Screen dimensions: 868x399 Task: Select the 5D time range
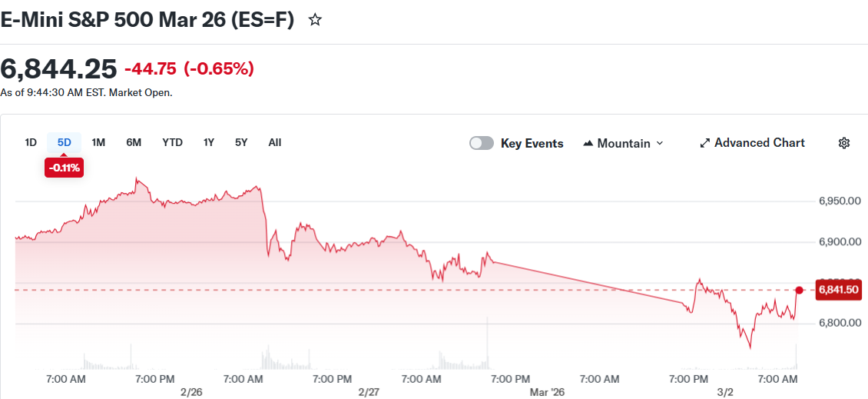[65, 142]
